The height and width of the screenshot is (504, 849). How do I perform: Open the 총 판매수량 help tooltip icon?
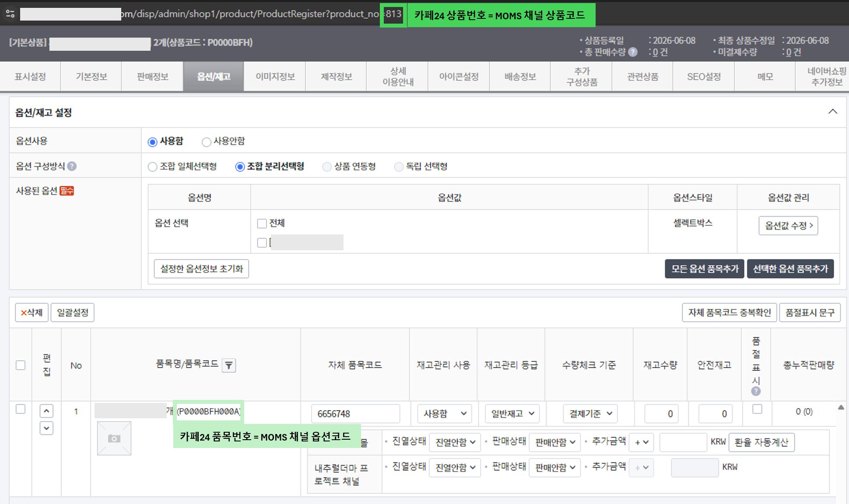(633, 52)
